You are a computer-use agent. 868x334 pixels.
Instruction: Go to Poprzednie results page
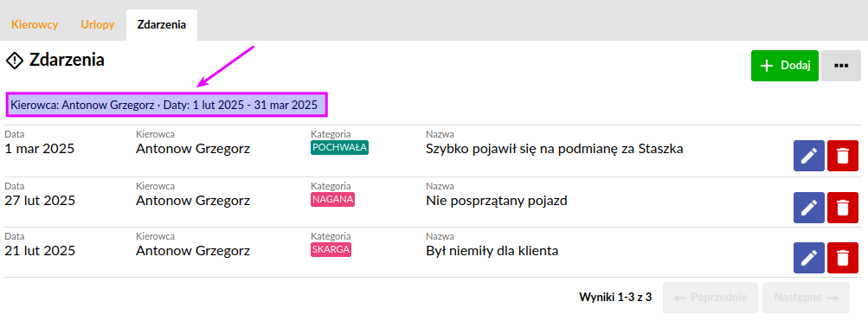tap(710, 298)
